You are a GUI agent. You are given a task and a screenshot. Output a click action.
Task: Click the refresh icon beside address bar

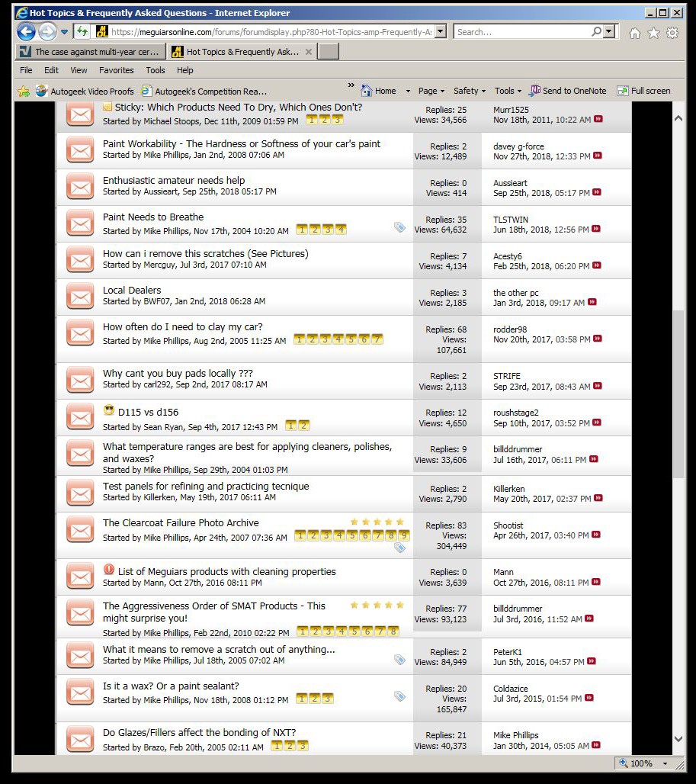[82, 32]
